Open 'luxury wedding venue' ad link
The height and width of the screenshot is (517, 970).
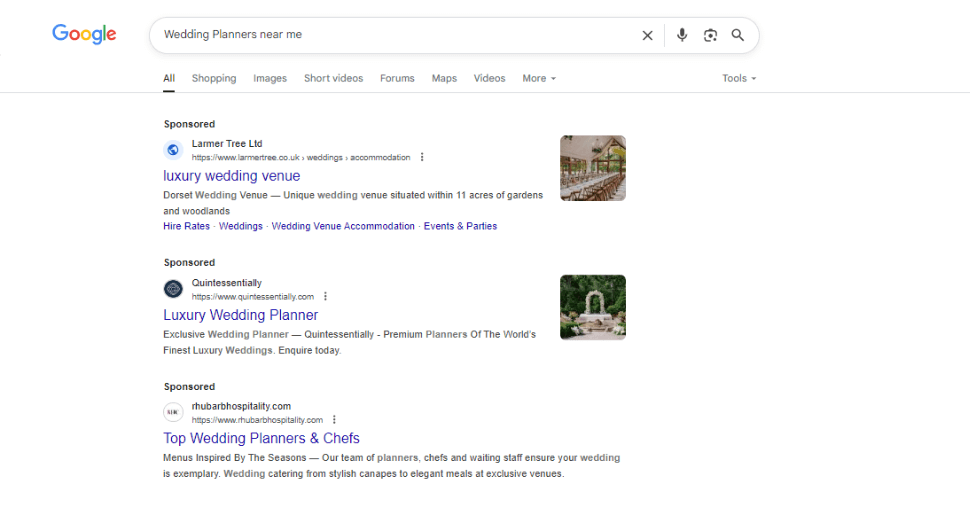coord(231,176)
